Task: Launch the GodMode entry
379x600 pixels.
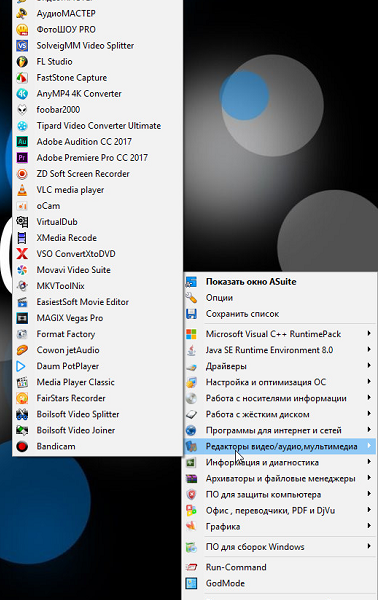Action: click(x=280, y=583)
